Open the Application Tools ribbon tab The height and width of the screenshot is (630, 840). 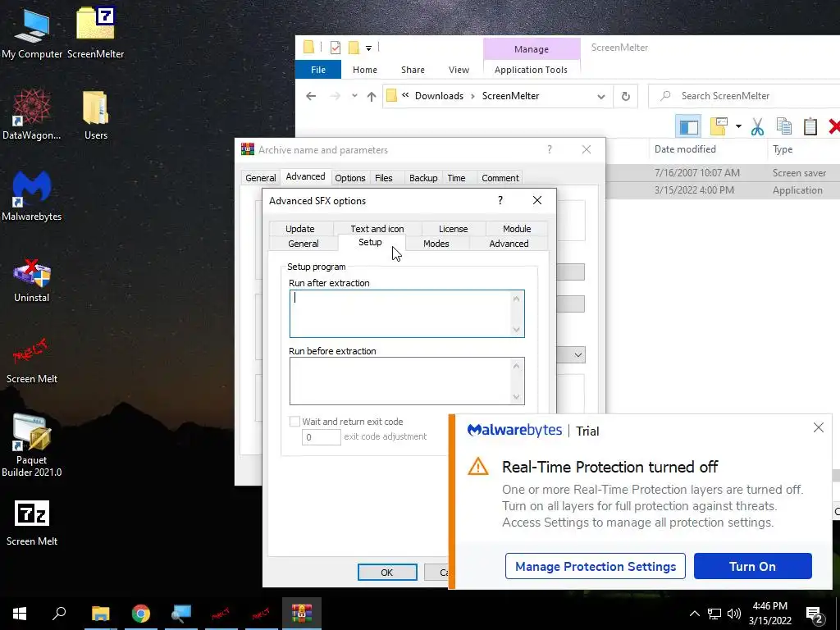pos(531,70)
